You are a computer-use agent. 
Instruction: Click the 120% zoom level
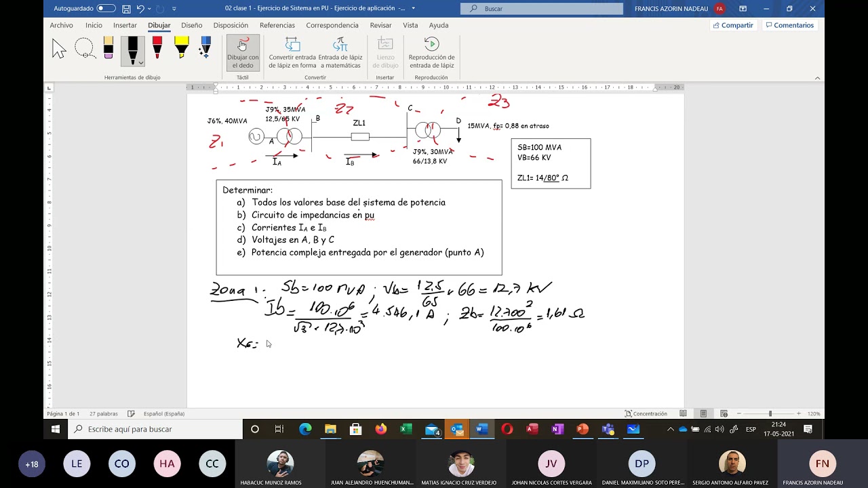(814, 413)
